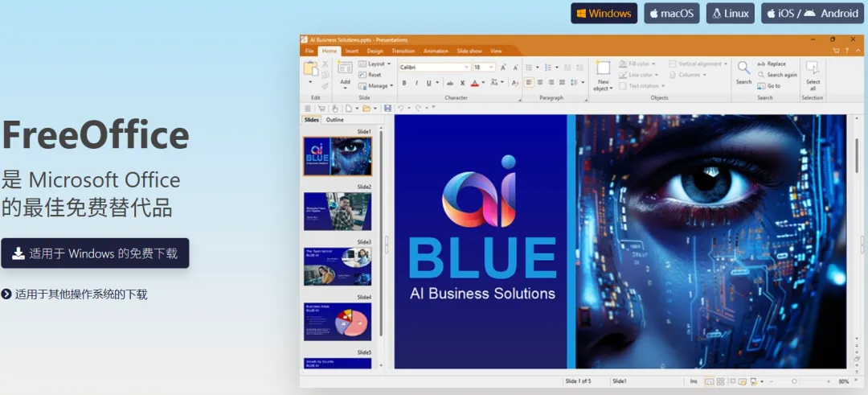Collapse the ribbon with chevron
The height and width of the screenshot is (395, 868).
click(857, 51)
